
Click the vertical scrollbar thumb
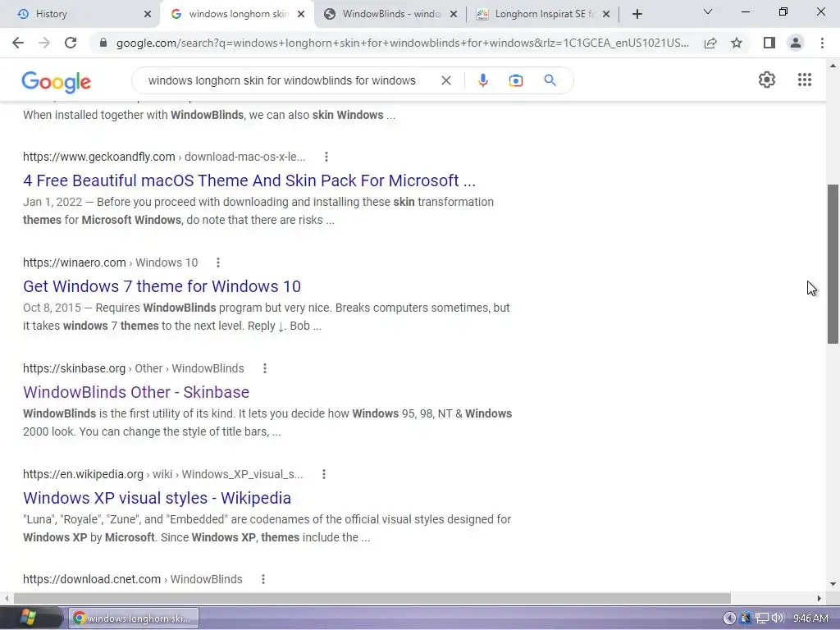(x=833, y=264)
